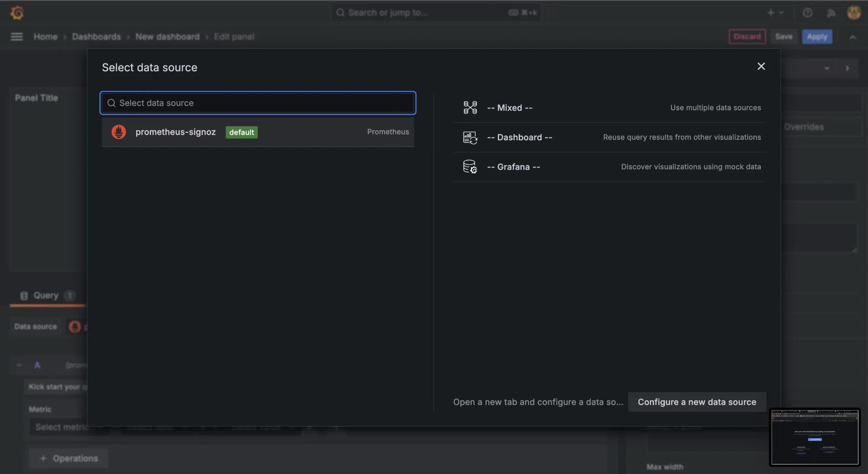Click the Dashboard data source icon
This screenshot has height=474, width=868.
[470, 138]
